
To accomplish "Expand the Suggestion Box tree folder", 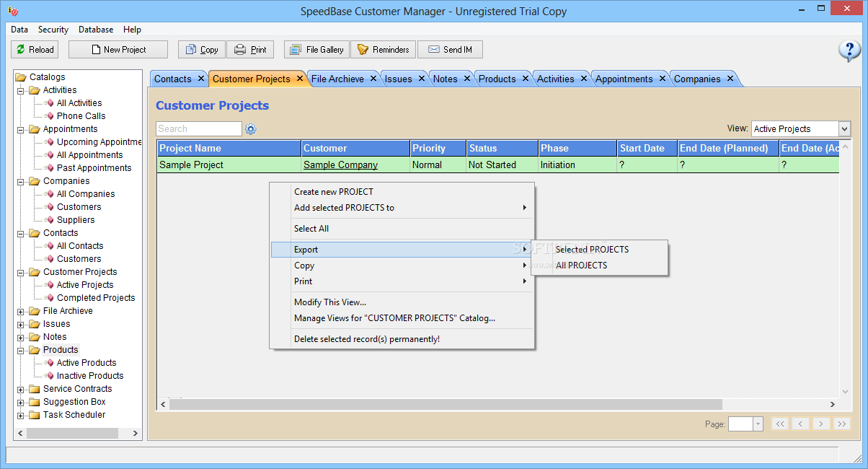I will pyautogui.click(x=20, y=402).
